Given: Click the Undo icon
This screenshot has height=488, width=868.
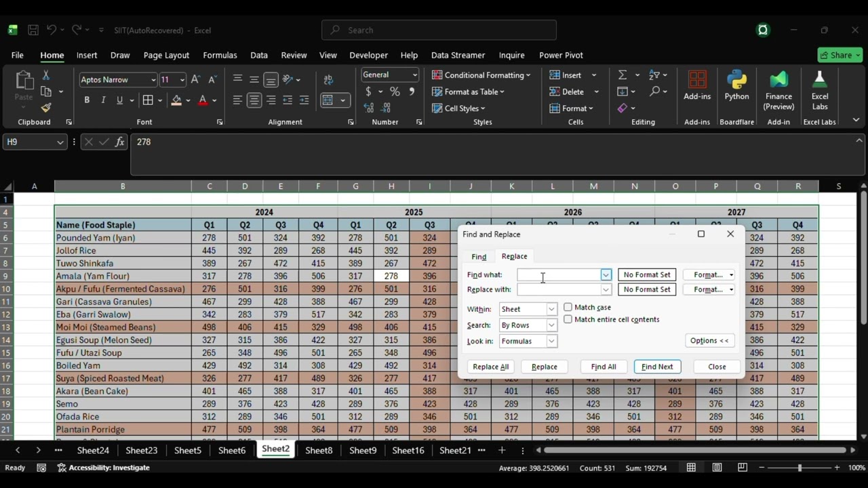Looking at the screenshot, I should tap(52, 30).
